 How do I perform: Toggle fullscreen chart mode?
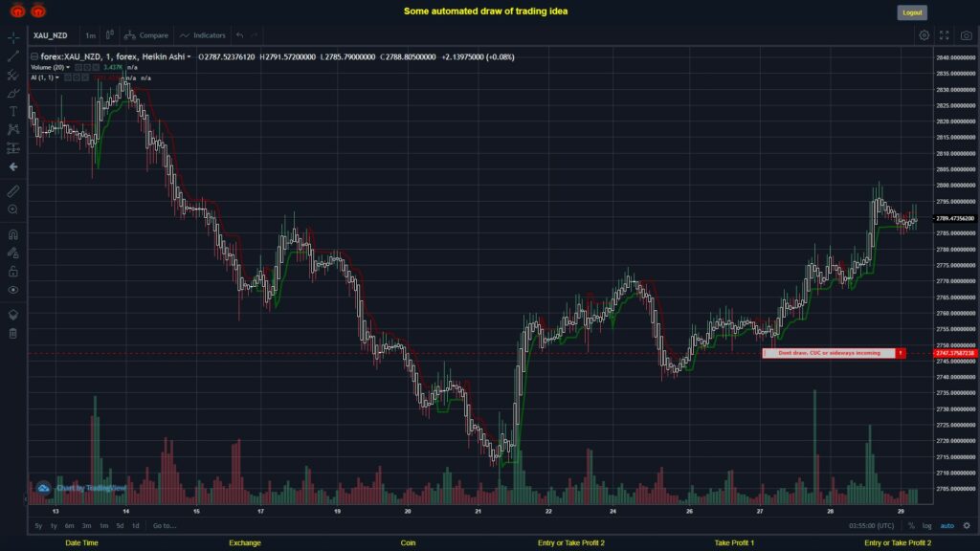click(945, 35)
